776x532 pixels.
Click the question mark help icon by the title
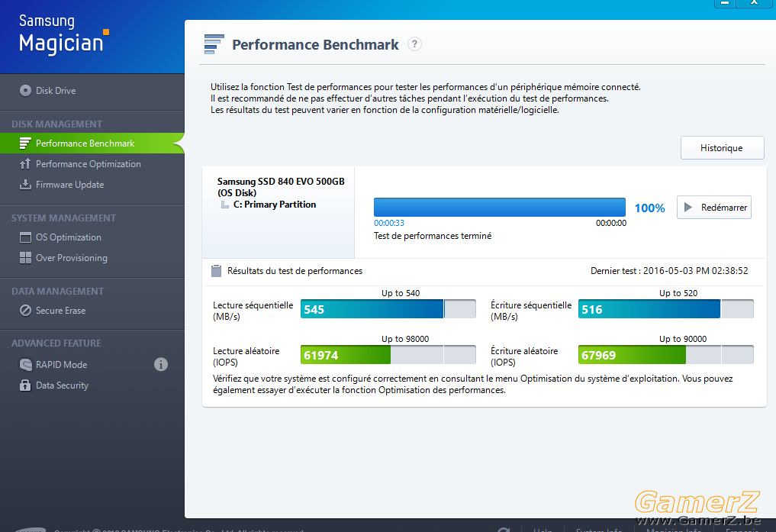point(415,44)
